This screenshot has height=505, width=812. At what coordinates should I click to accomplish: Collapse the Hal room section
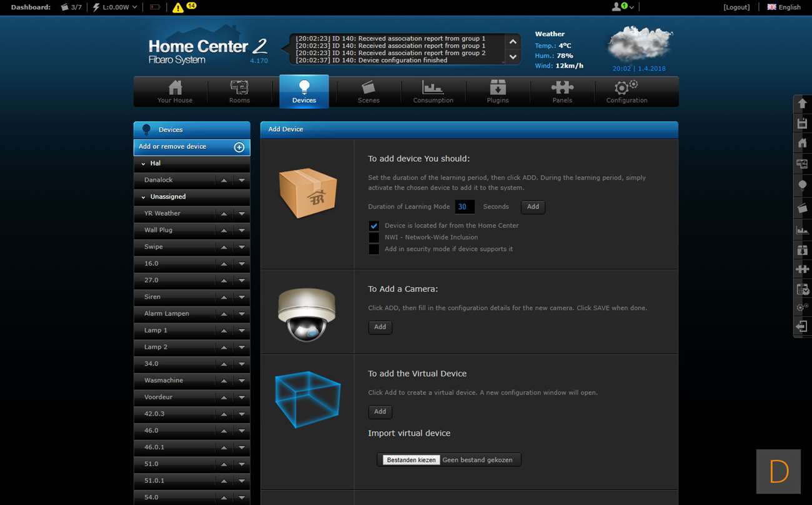(x=144, y=163)
